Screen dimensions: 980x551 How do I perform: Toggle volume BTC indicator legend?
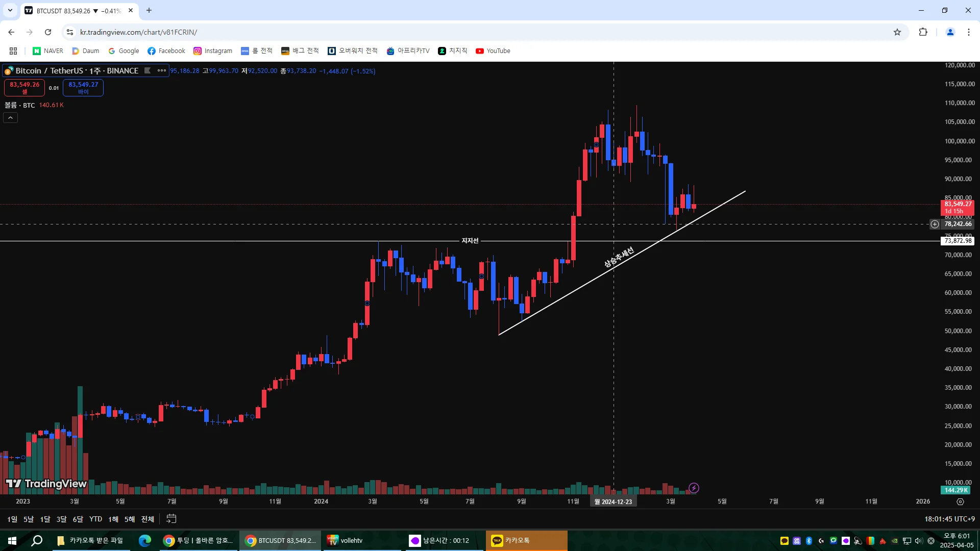pos(20,105)
